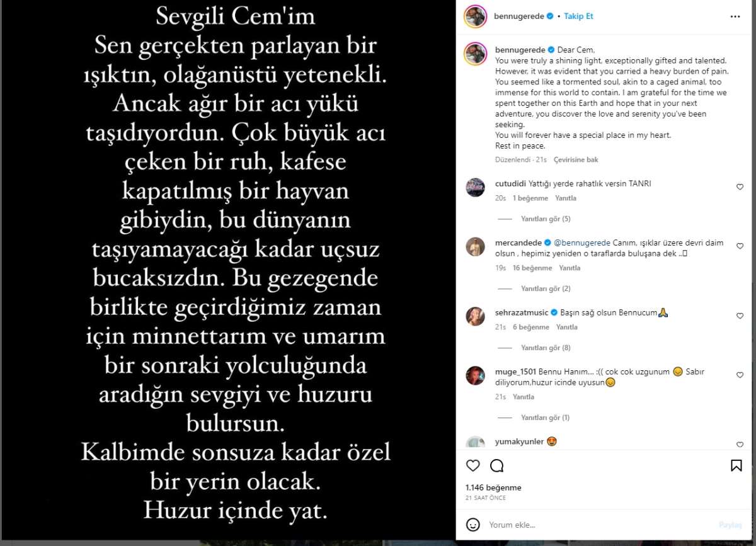The width and height of the screenshot is (756, 546).
Task: Open the three-dot more options menu
Action: point(735,16)
